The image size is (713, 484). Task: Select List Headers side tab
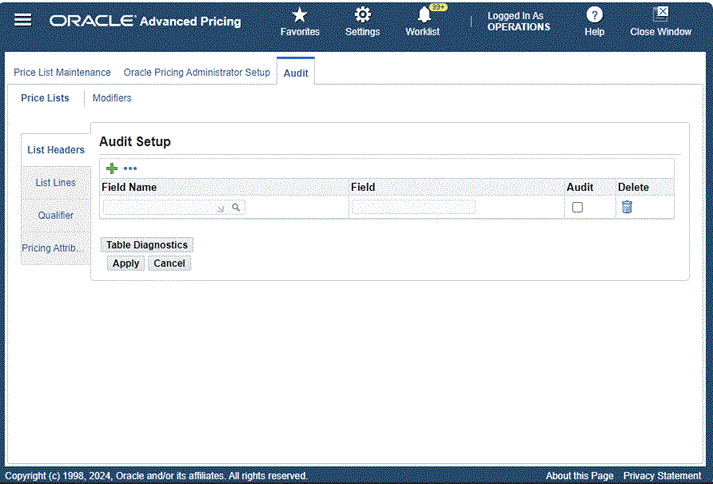pyautogui.click(x=56, y=150)
